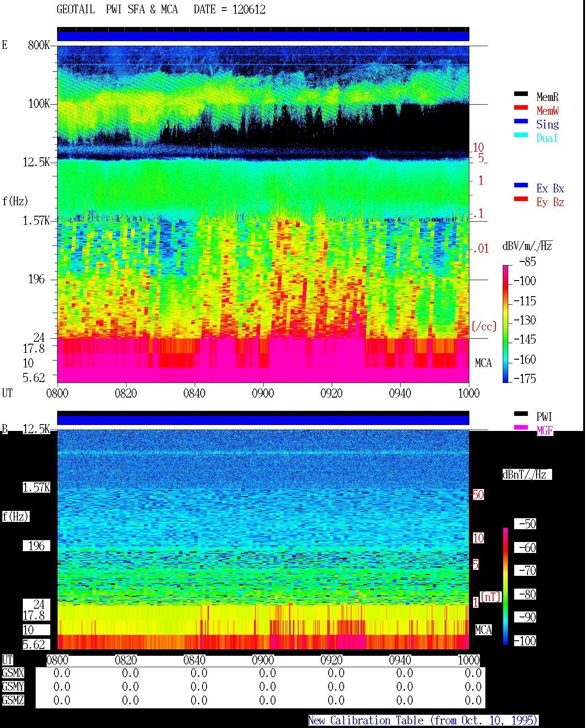The height and width of the screenshot is (728, 585).
Task: Click the "0940" time tick under E panel
Action: 400,393
